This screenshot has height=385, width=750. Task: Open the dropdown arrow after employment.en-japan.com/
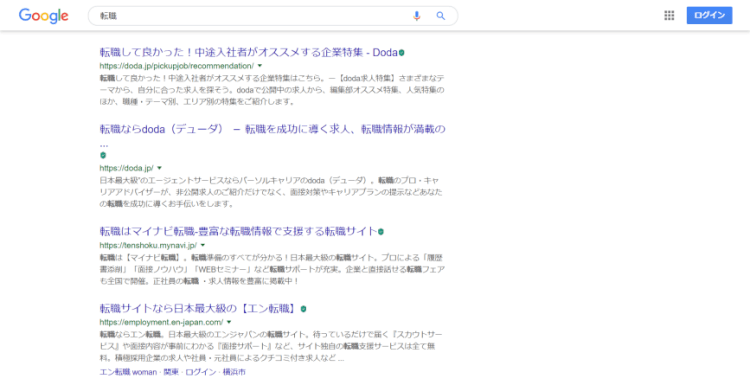(229, 322)
